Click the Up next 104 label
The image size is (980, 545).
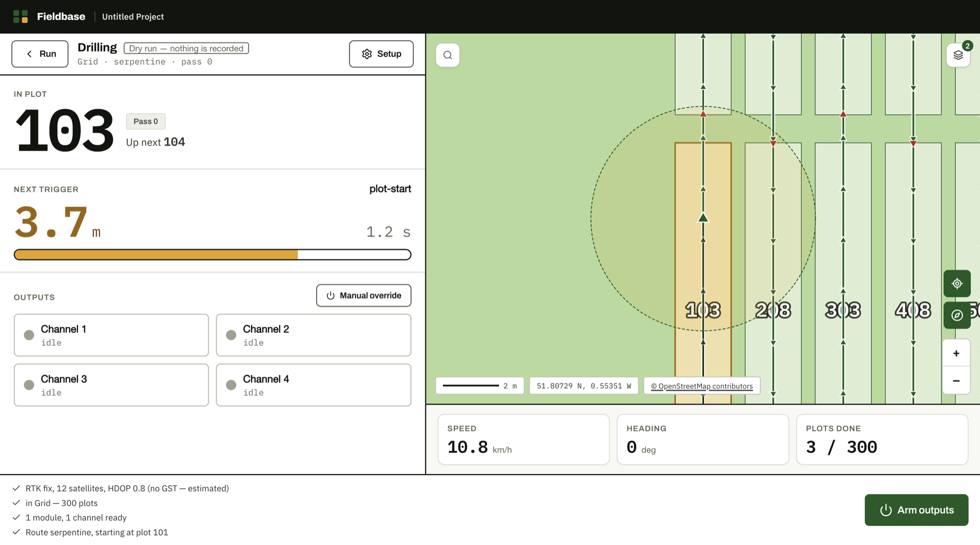tap(155, 142)
